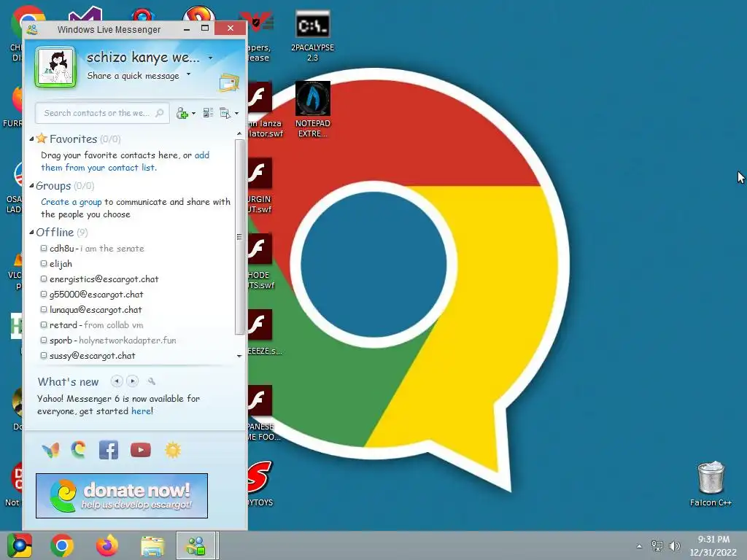Viewport: 747px width, 560px height.
Task: Open the volume speaker tray icon
Action: point(674,545)
